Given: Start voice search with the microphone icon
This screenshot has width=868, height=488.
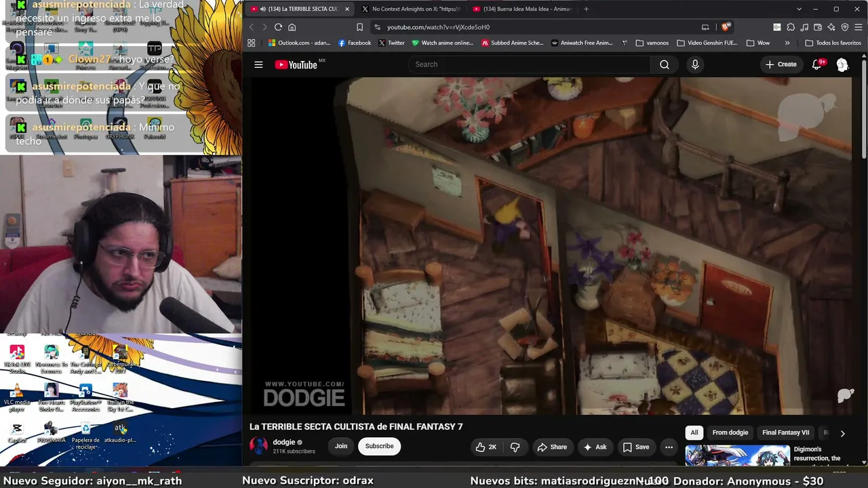Looking at the screenshot, I should click(695, 64).
